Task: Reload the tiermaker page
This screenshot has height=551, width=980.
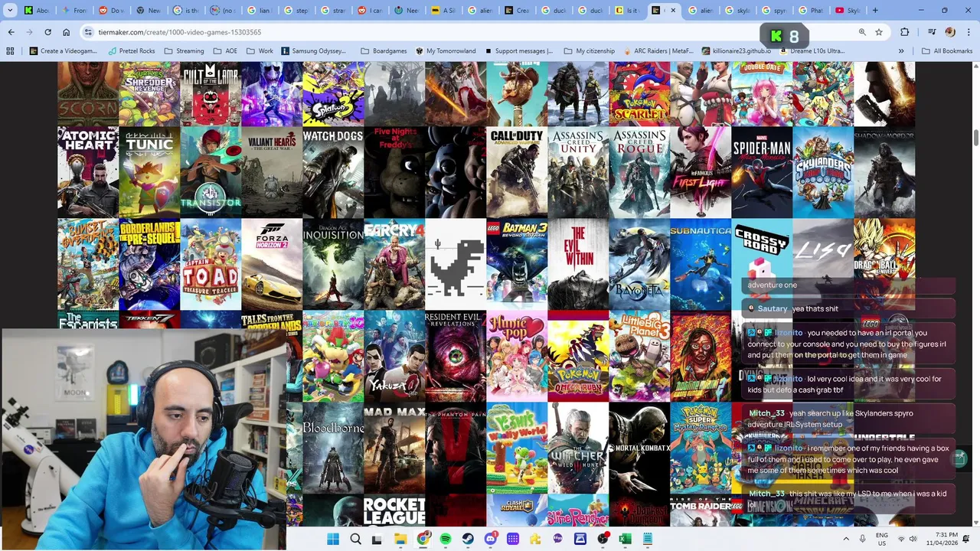Action: click(47, 32)
